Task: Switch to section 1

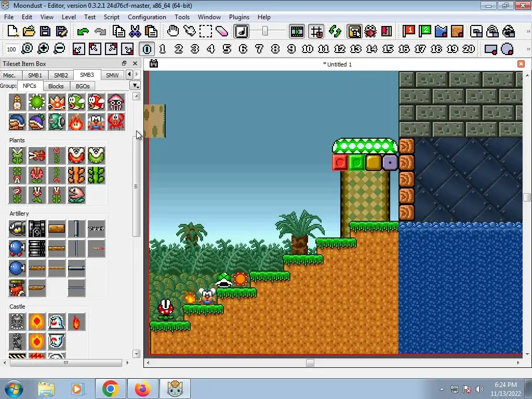Action: click(x=163, y=49)
